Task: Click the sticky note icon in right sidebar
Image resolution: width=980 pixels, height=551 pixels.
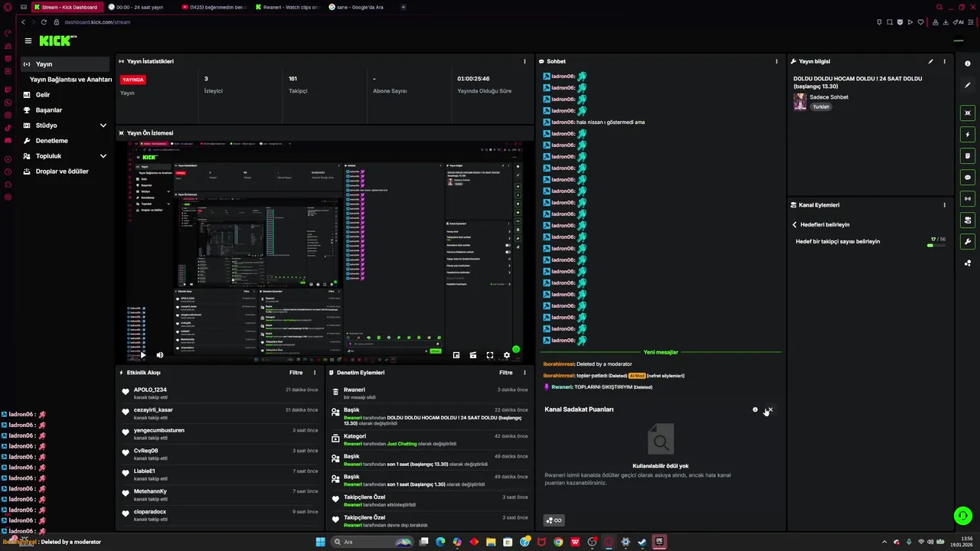Action: (968, 155)
